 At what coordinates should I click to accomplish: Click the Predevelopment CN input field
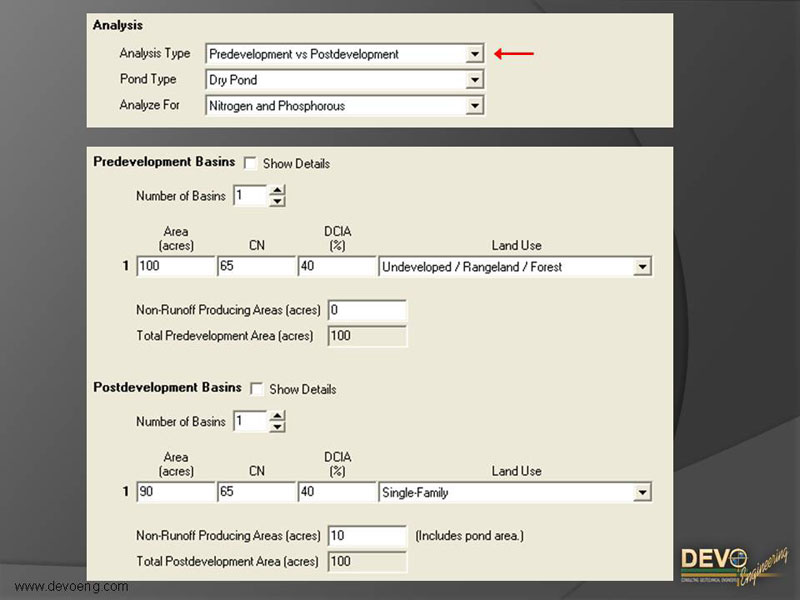click(x=256, y=267)
